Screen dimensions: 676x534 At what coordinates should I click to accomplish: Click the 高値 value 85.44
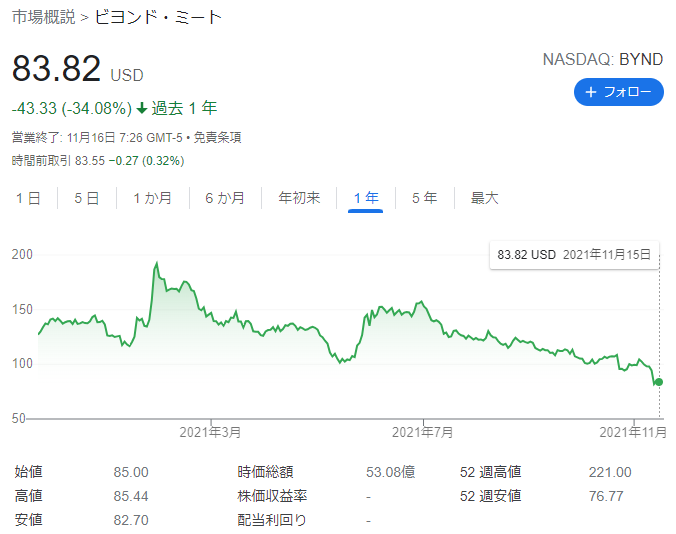click(x=131, y=497)
